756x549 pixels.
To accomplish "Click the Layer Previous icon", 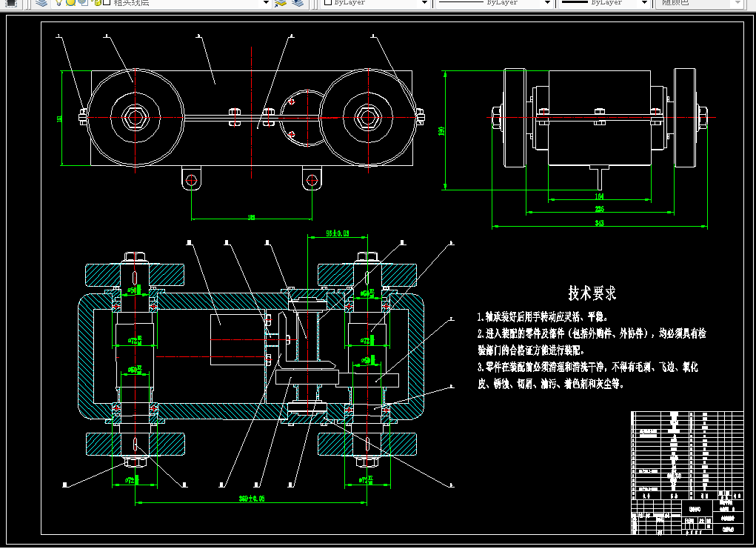I will tap(298, 3).
